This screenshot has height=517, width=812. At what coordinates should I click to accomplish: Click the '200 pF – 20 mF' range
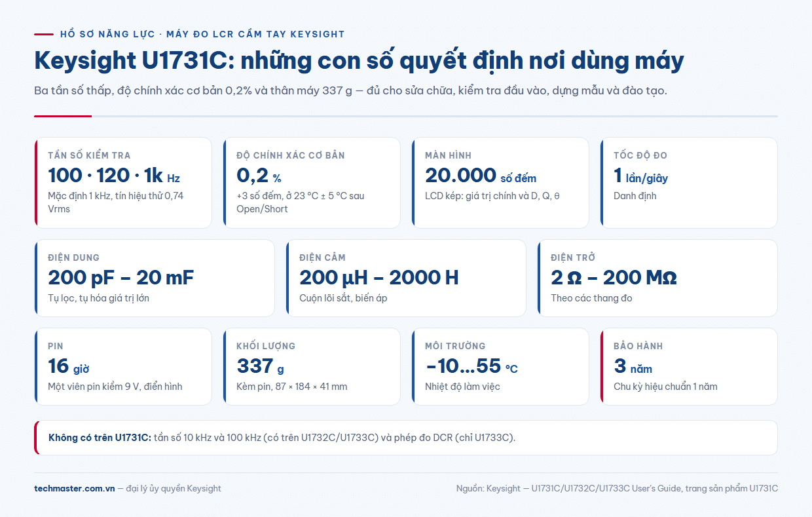coord(120,278)
